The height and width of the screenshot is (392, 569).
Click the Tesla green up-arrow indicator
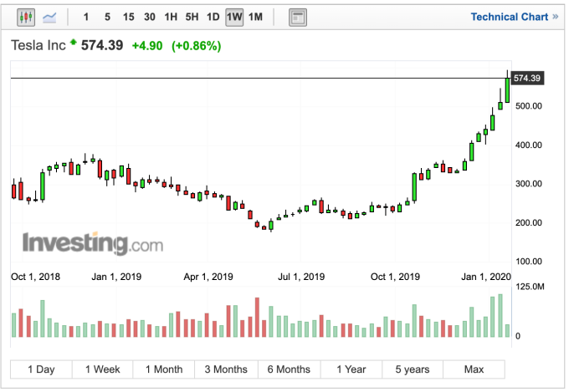74,42
